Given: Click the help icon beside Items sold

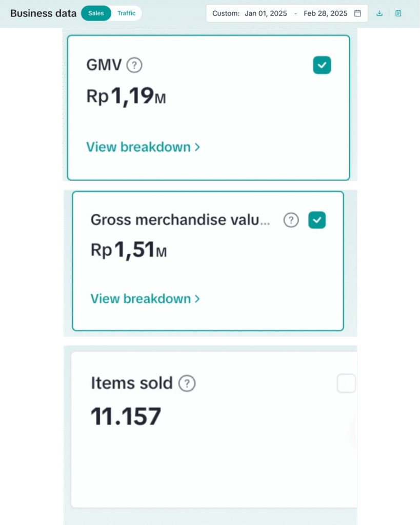Looking at the screenshot, I should pyautogui.click(x=187, y=383).
